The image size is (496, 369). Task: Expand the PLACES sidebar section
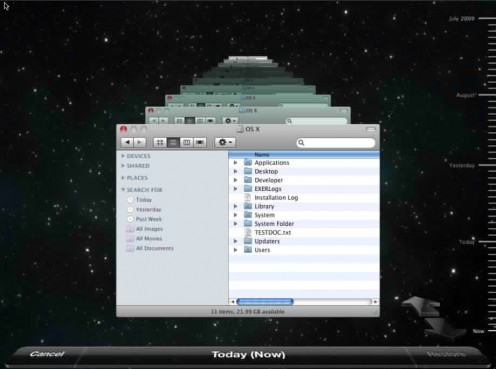click(123, 178)
